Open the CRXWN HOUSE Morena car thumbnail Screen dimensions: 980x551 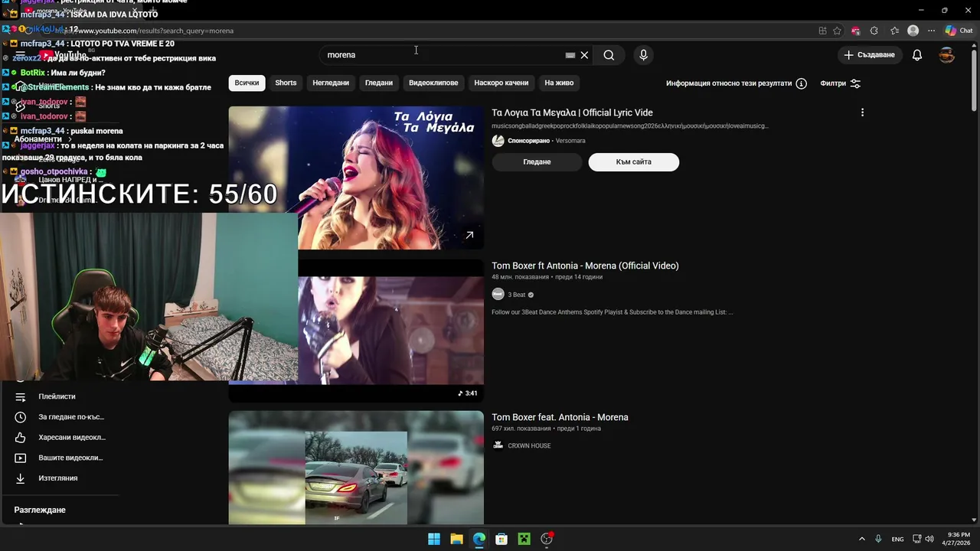coord(356,468)
